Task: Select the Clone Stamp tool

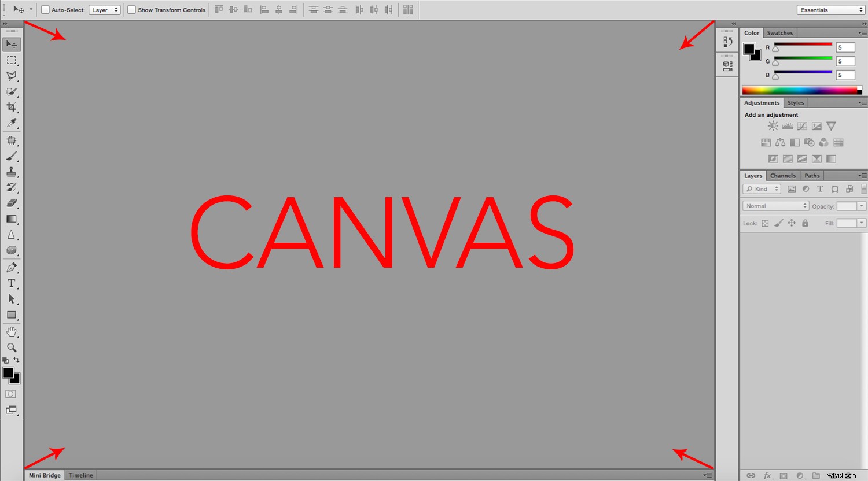Action: tap(11, 172)
